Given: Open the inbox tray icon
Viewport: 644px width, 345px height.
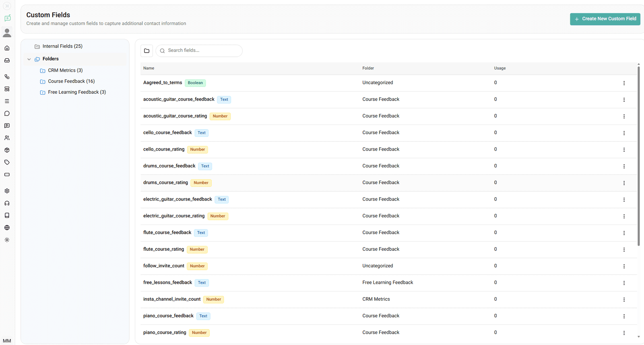Looking at the screenshot, I should (7, 60).
